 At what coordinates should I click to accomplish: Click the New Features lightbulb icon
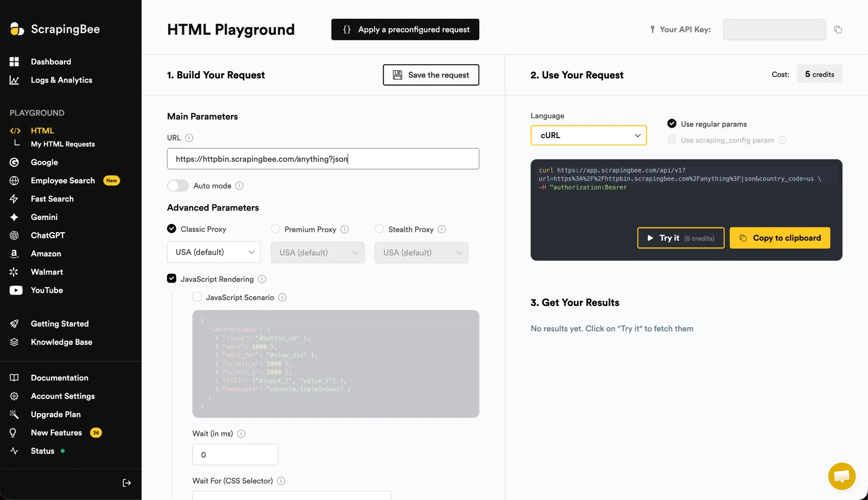tap(13, 433)
